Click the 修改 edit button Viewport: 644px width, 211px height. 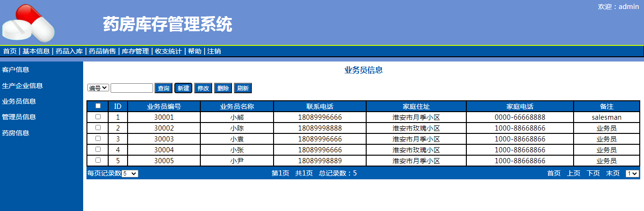(x=203, y=88)
